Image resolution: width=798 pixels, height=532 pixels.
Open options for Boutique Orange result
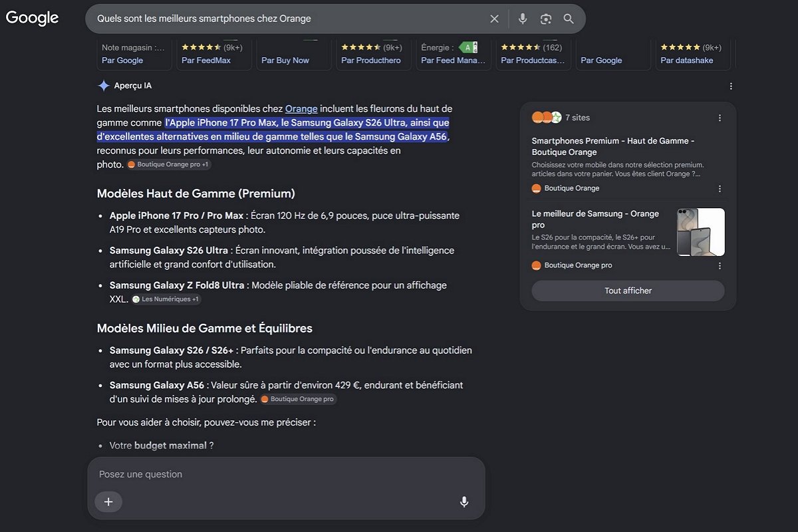(720, 188)
